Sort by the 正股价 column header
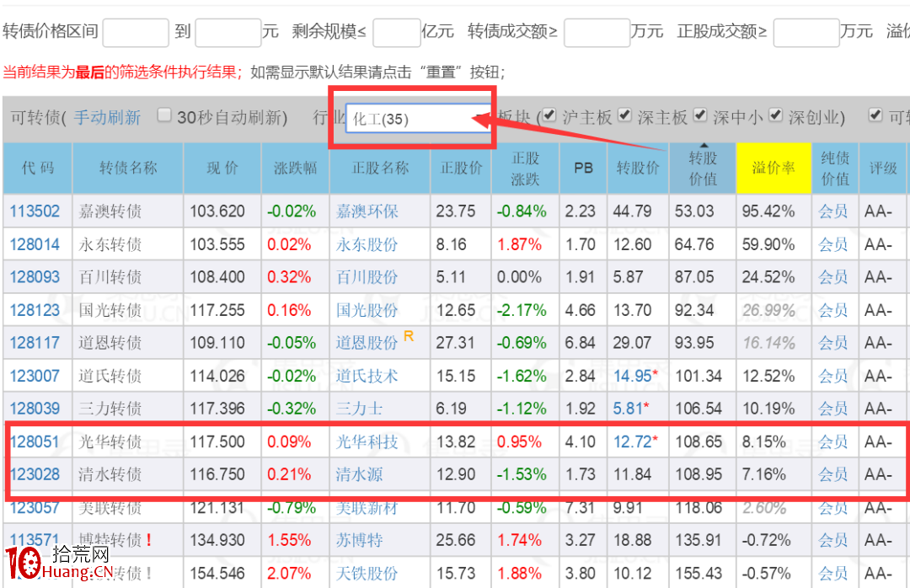 (461, 168)
